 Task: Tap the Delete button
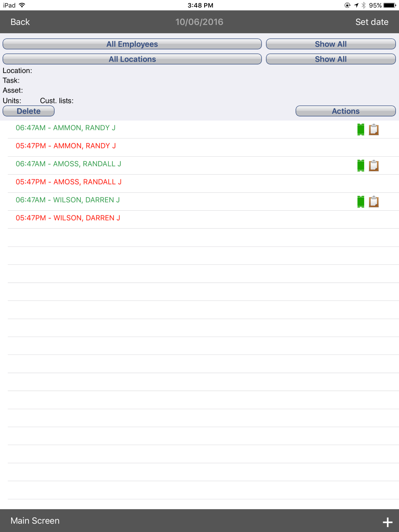click(28, 111)
